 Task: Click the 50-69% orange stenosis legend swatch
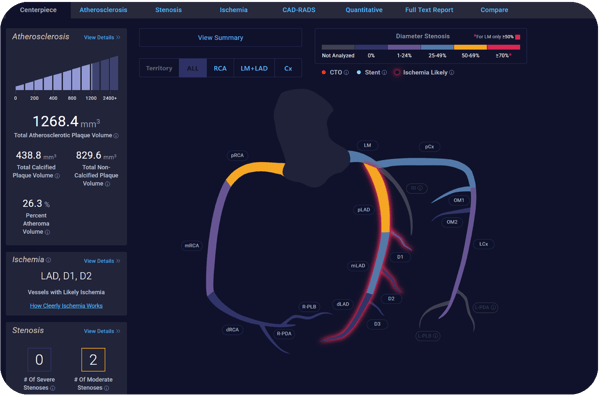pos(470,47)
